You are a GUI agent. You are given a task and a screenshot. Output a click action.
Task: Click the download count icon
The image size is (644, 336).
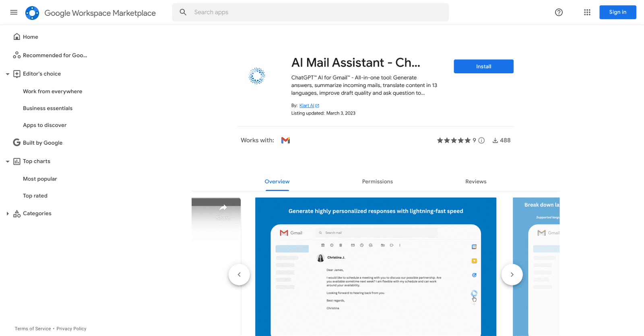[x=495, y=140]
